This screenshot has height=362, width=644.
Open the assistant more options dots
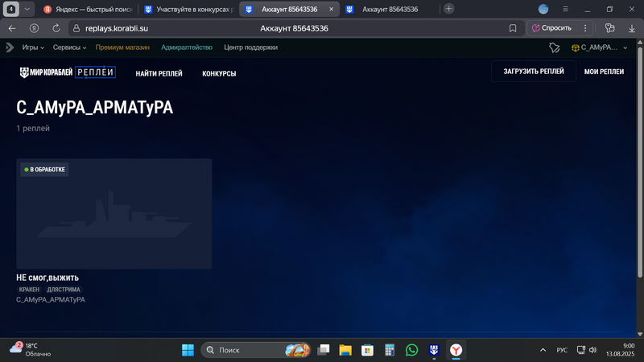click(585, 28)
